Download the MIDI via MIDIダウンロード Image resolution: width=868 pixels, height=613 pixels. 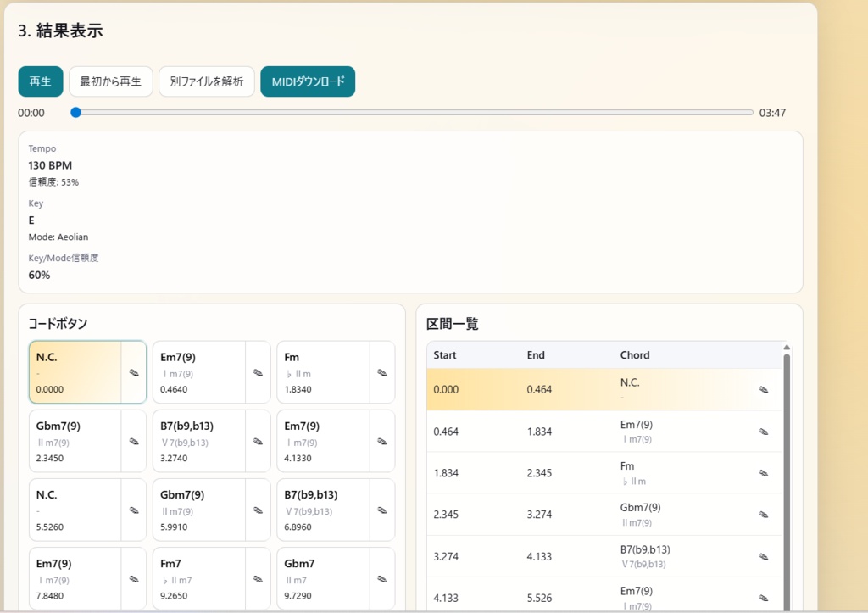(x=308, y=81)
